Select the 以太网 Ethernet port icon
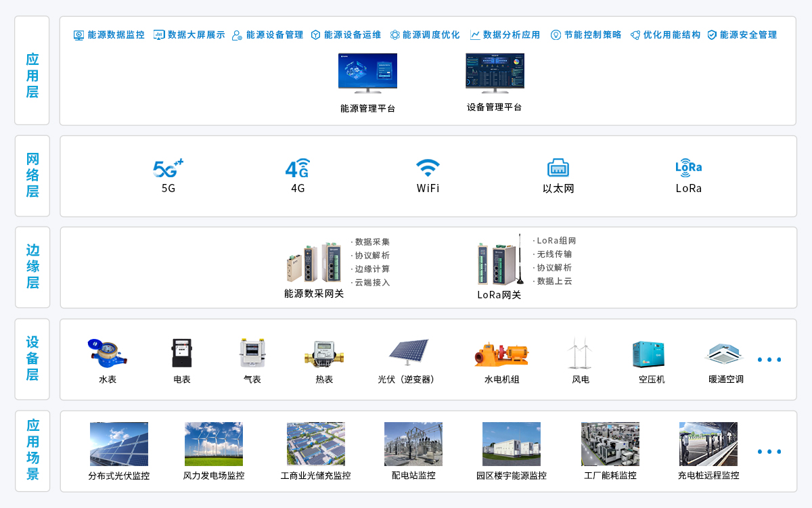This screenshot has height=508, width=812. [558, 168]
